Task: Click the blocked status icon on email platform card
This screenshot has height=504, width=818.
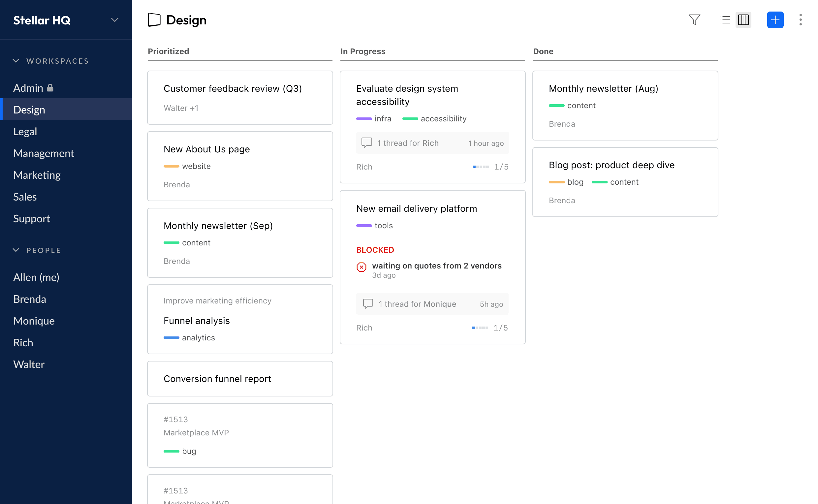Action: pos(362,267)
